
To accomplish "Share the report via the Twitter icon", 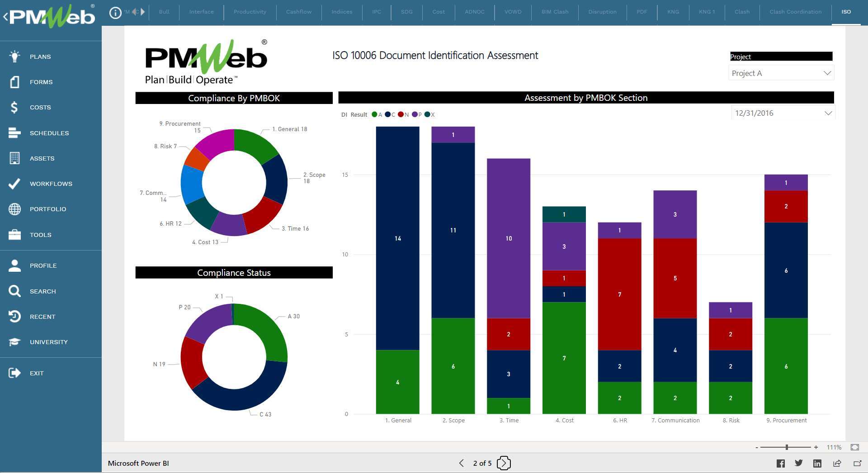I will pyautogui.click(x=799, y=463).
